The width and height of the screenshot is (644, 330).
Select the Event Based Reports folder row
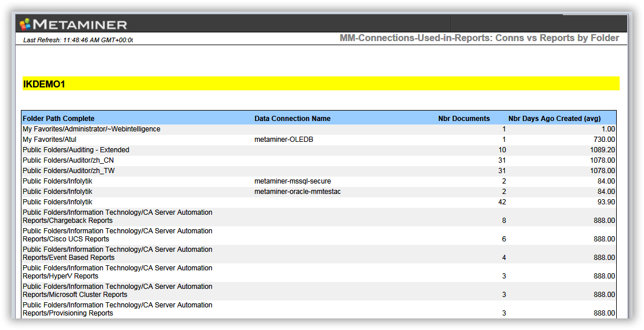pyautogui.click(x=319, y=254)
